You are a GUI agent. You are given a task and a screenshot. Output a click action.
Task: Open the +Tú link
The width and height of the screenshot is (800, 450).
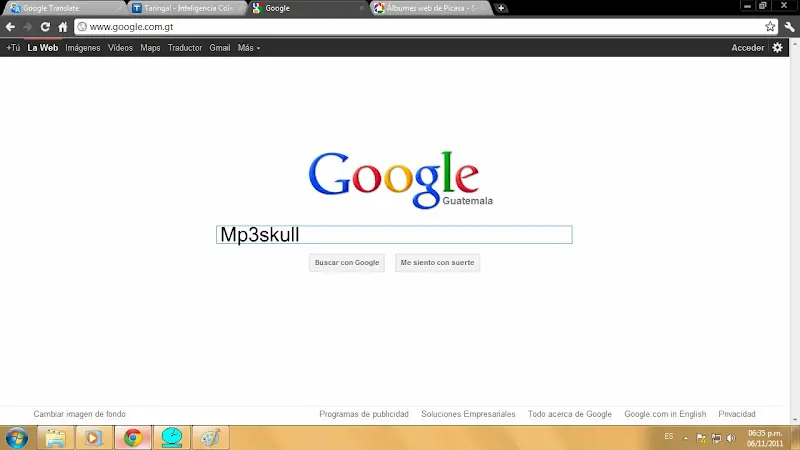tap(13, 47)
